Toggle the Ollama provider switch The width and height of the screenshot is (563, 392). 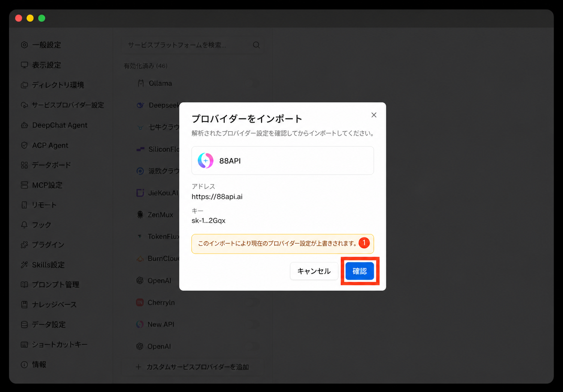point(253,83)
